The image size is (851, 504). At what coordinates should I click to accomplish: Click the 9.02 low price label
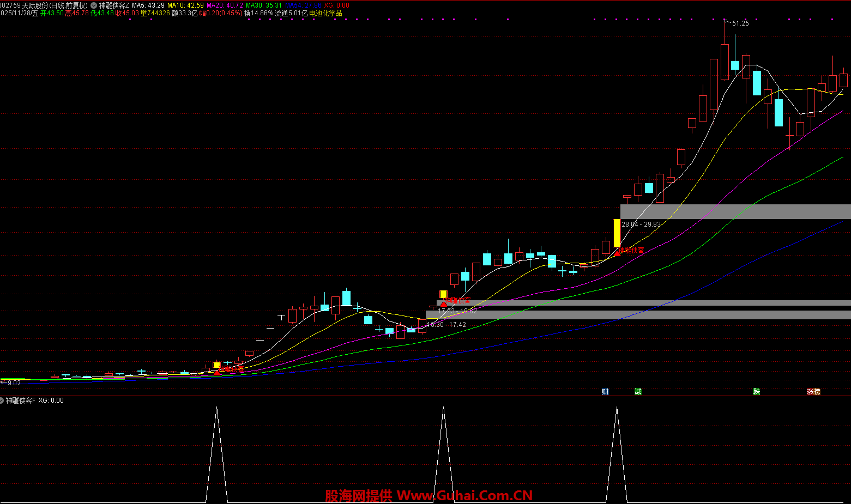click(x=14, y=383)
